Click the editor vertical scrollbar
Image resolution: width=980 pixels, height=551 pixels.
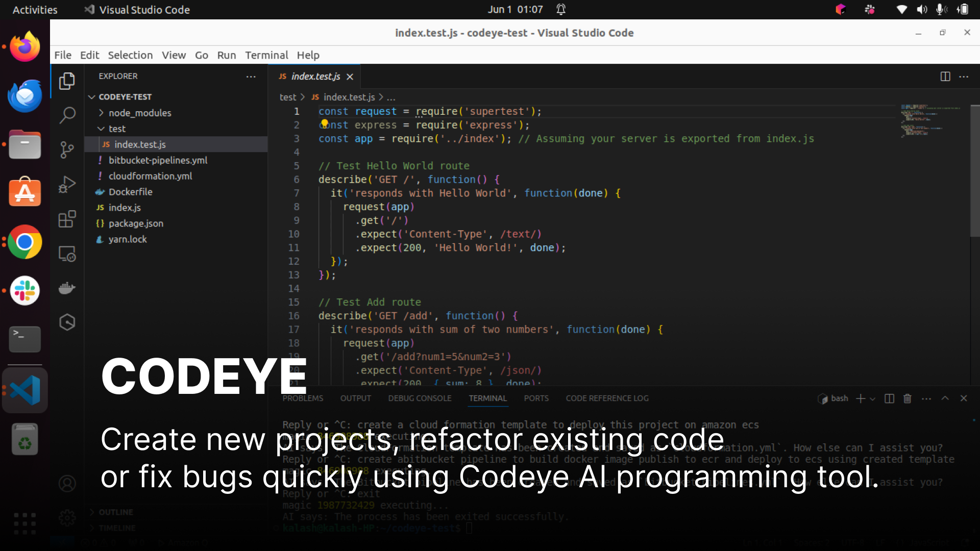pos(974,171)
